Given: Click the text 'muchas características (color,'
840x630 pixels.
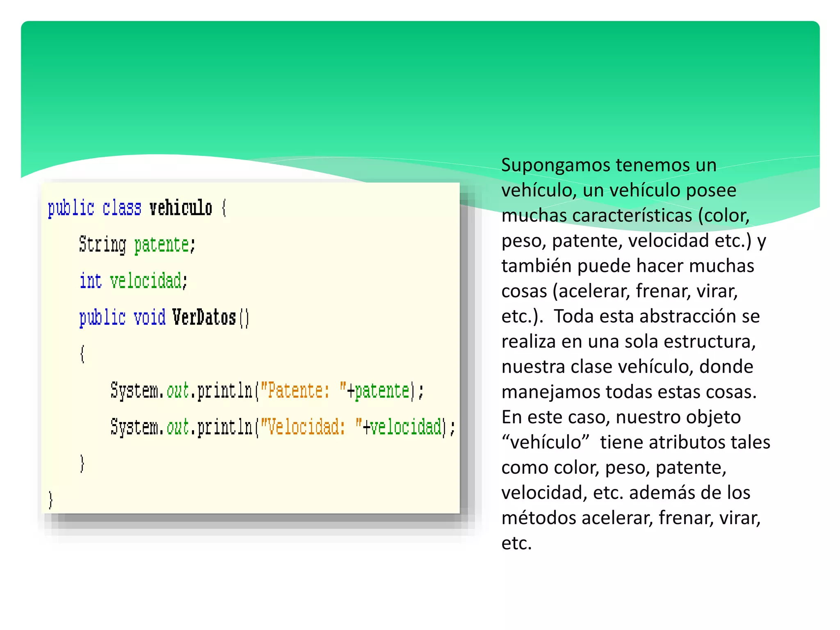Looking at the screenshot, I should tap(625, 216).
